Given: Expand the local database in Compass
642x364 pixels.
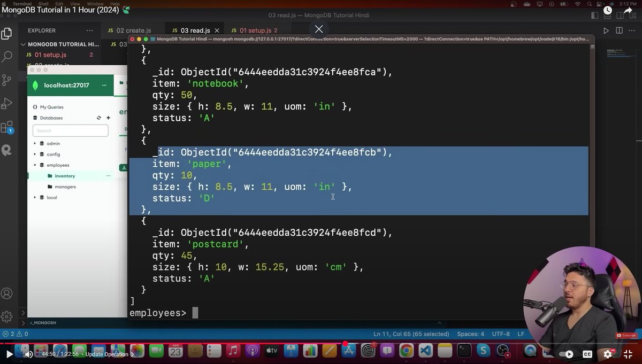Looking at the screenshot, I should 35,197.
